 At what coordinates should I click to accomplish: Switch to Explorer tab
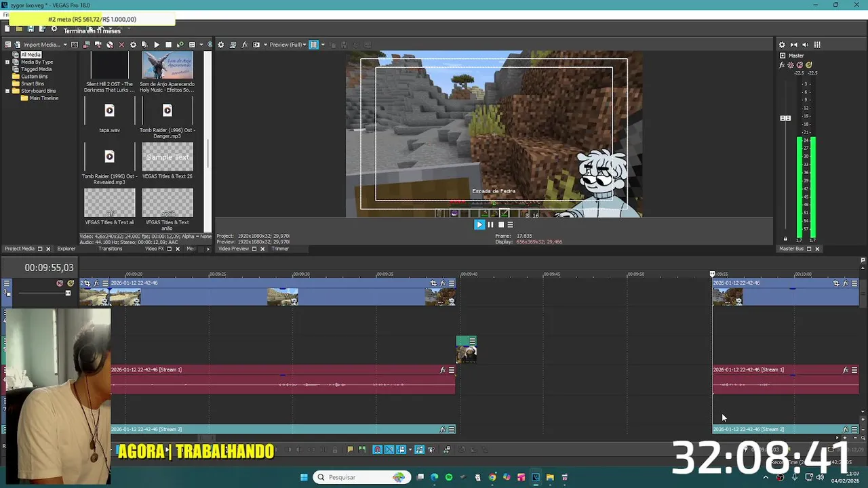pos(66,249)
